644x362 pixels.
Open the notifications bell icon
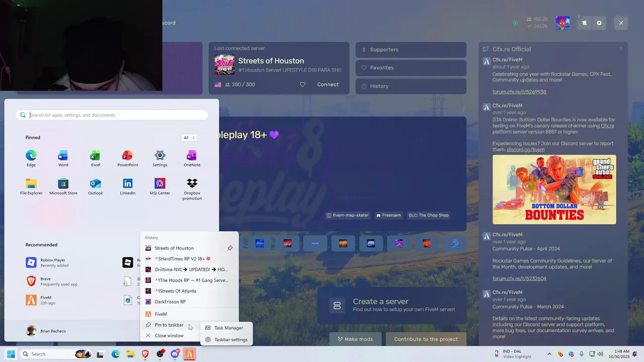point(635,354)
